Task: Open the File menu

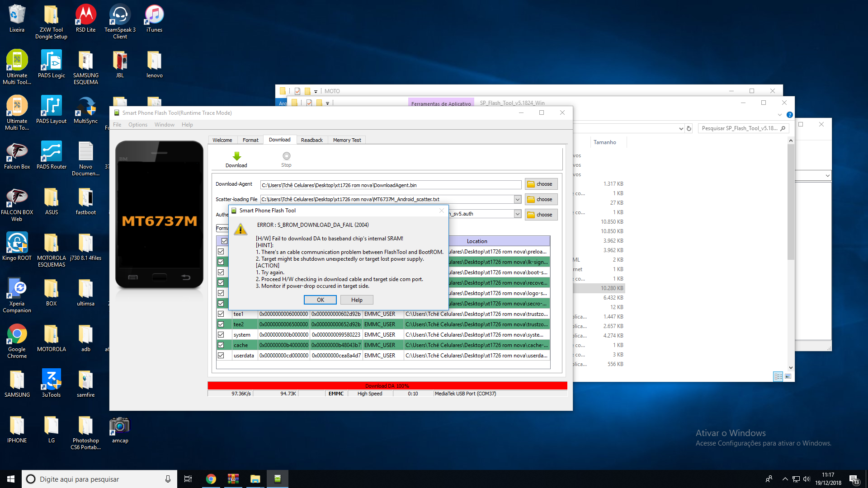Action: 117,125
